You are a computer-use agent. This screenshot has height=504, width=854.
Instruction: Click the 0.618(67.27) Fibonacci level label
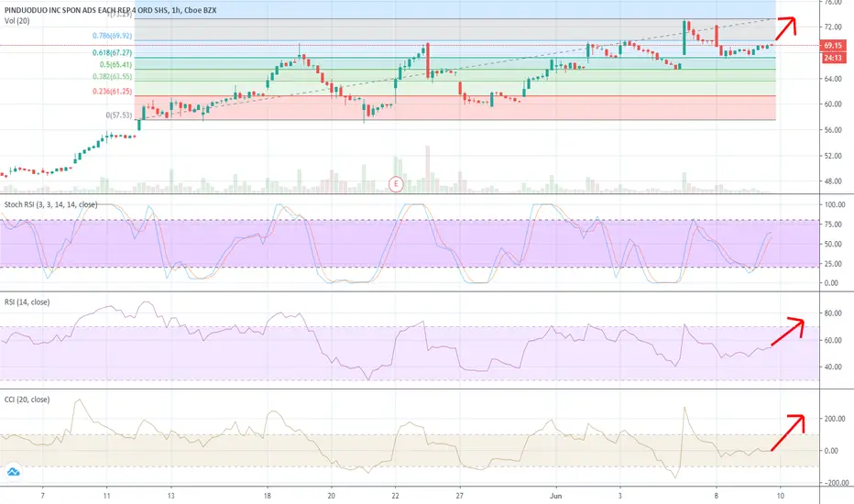coord(112,53)
